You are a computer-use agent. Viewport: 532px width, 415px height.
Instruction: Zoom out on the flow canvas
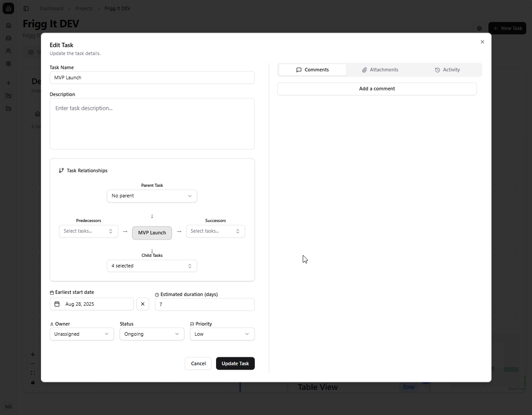pyautogui.click(x=33, y=364)
